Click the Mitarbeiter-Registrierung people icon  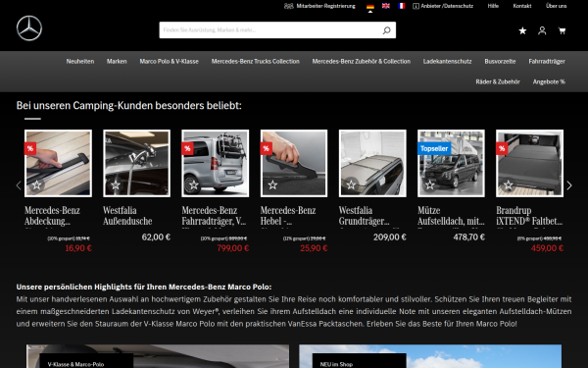pos(288,6)
